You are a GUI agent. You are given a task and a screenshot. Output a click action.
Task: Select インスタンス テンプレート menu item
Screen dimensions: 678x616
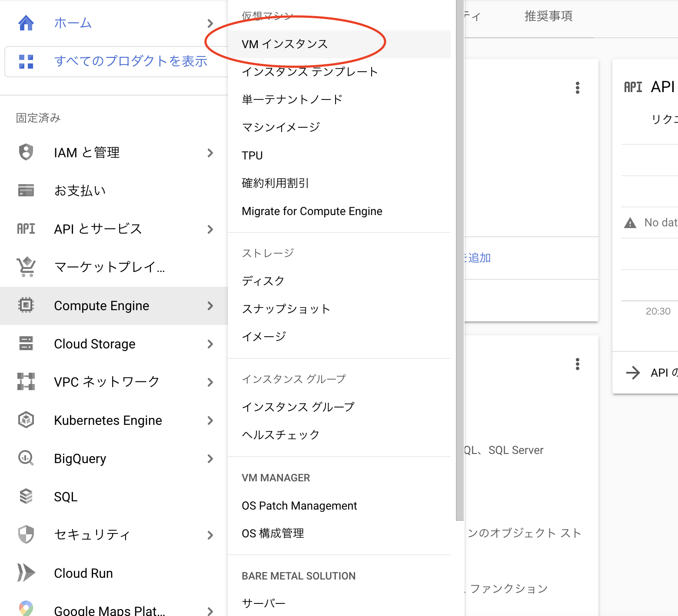coord(339,72)
